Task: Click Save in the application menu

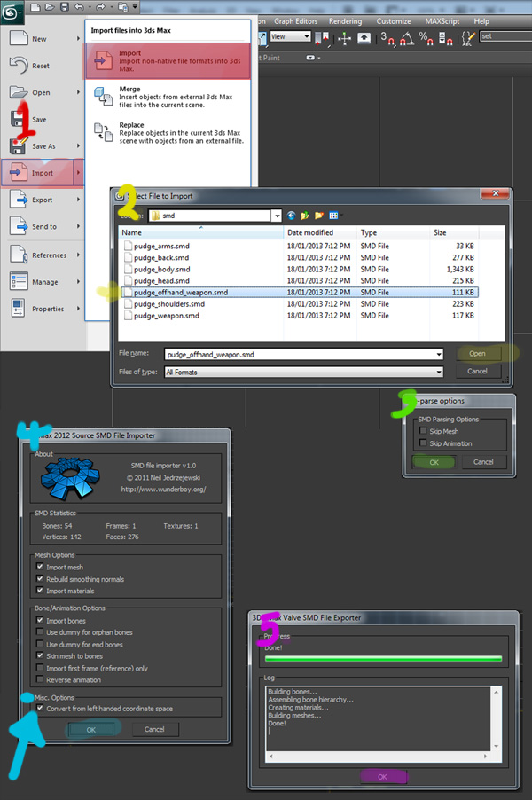Action: (x=40, y=120)
